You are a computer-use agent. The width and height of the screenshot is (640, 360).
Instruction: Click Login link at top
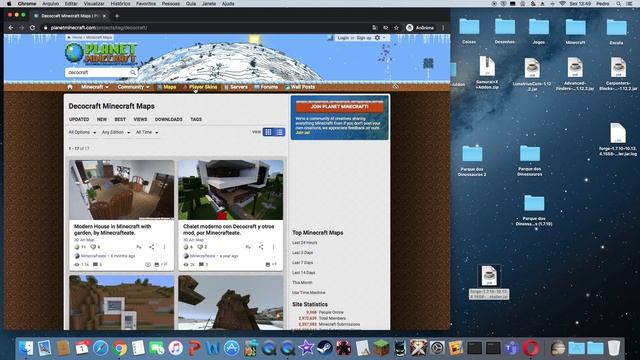(x=343, y=38)
